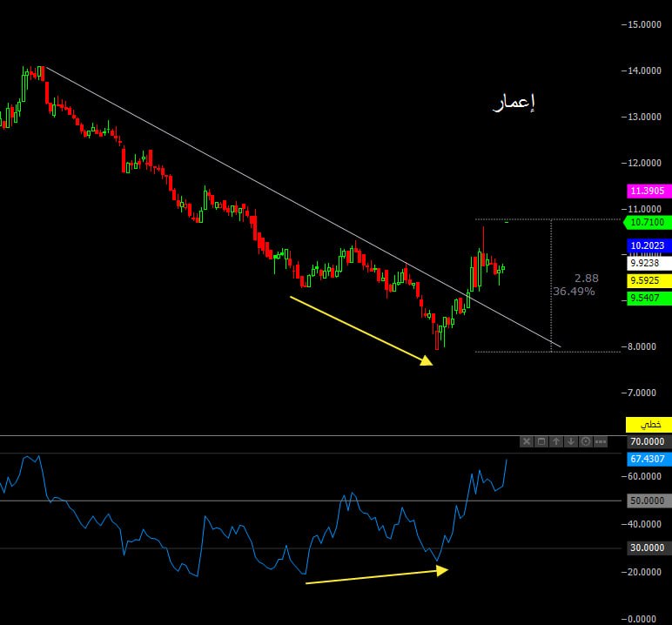Open the RSI pane more-options menu
Viewport: 672px width, 625px height.
(601, 441)
